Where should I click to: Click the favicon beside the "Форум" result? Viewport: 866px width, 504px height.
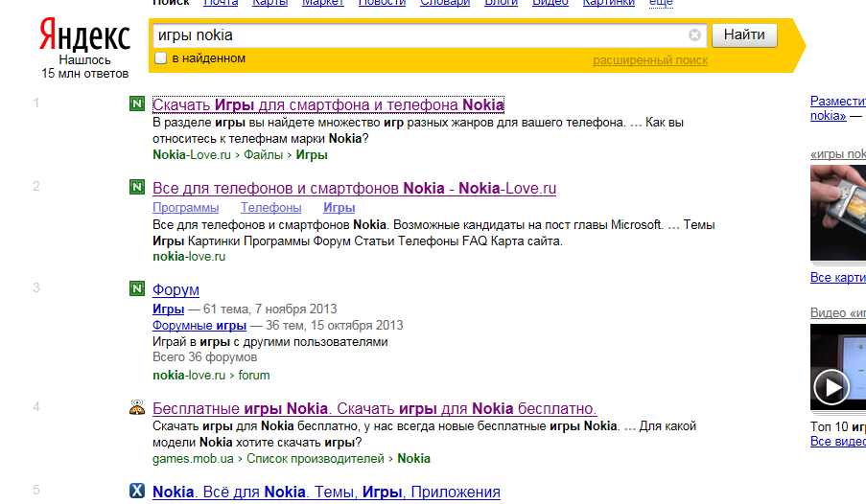pos(137,289)
